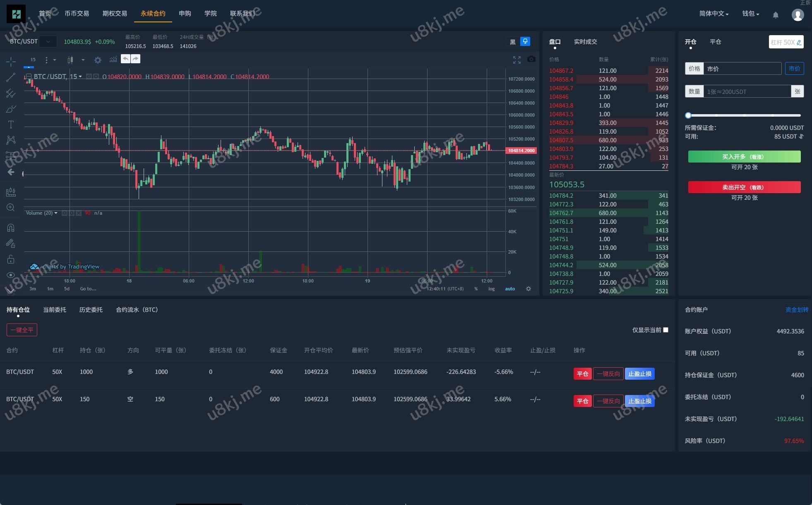Toggle 仅显示当前 checkbox

[665, 330]
